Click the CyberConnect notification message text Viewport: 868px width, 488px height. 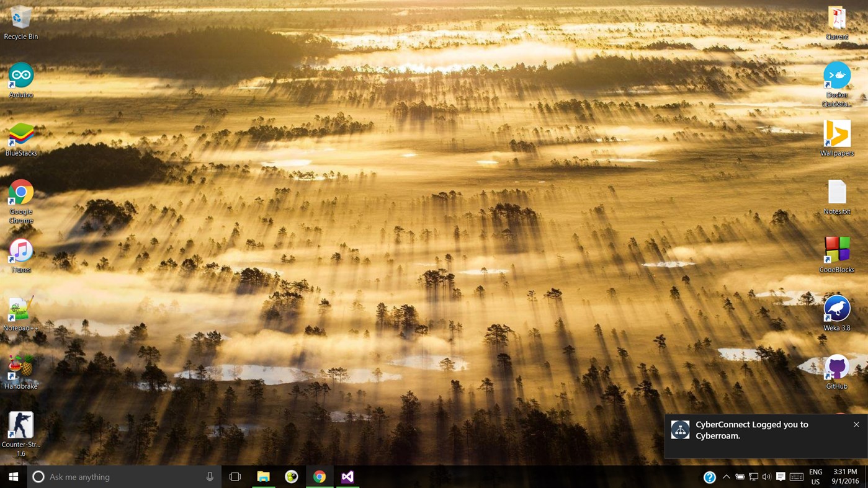click(x=752, y=430)
